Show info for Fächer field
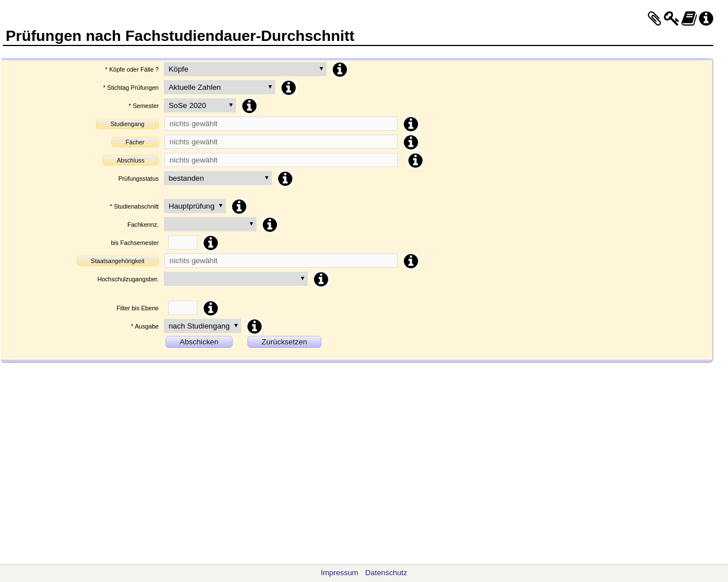The height and width of the screenshot is (582, 728). click(x=411, y=142)
